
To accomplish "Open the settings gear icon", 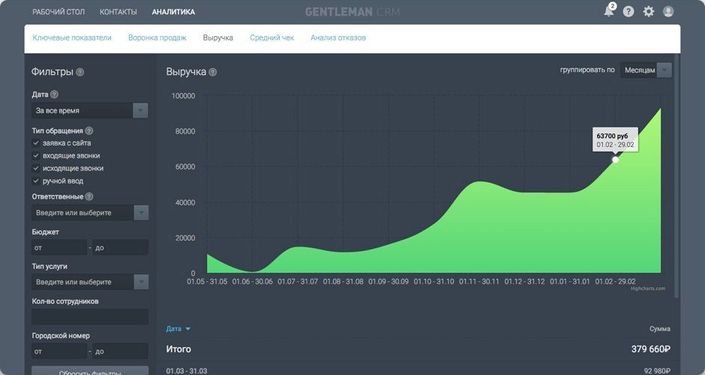I will click(x=648, y=12).
